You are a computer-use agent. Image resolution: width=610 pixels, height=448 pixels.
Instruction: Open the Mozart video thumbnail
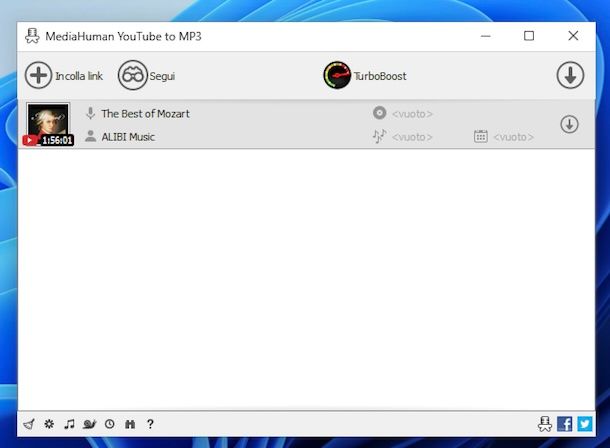pos(48,124)
